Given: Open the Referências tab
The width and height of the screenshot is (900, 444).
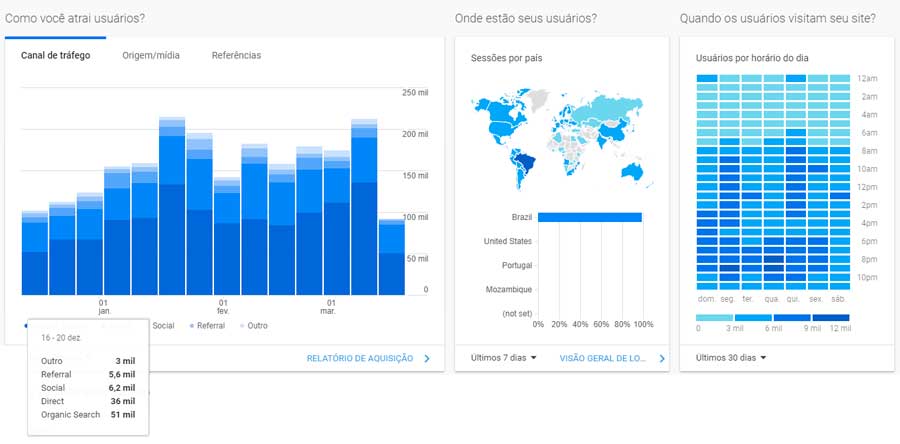Looking at the screenshot, I should [x=236, y=56].
